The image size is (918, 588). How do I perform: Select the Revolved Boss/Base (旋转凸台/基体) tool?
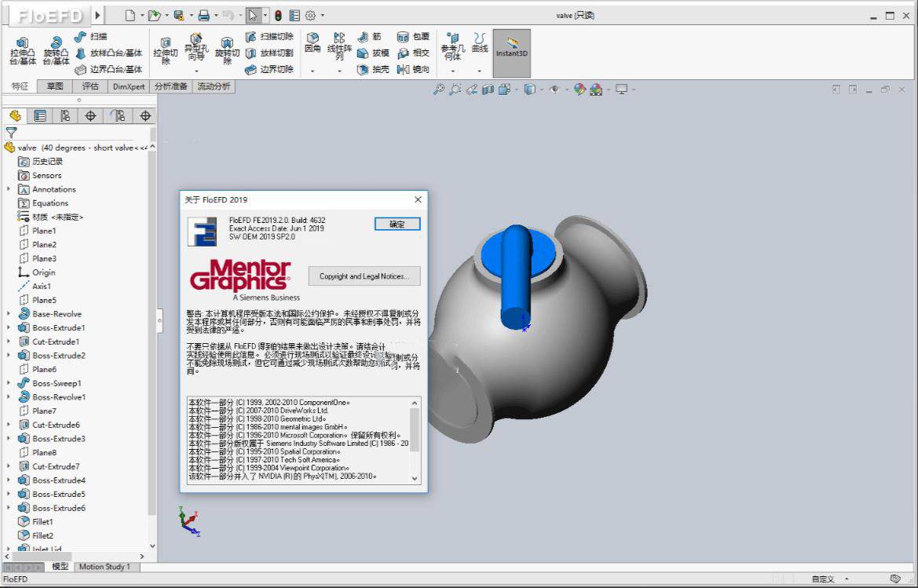(56, 51)
